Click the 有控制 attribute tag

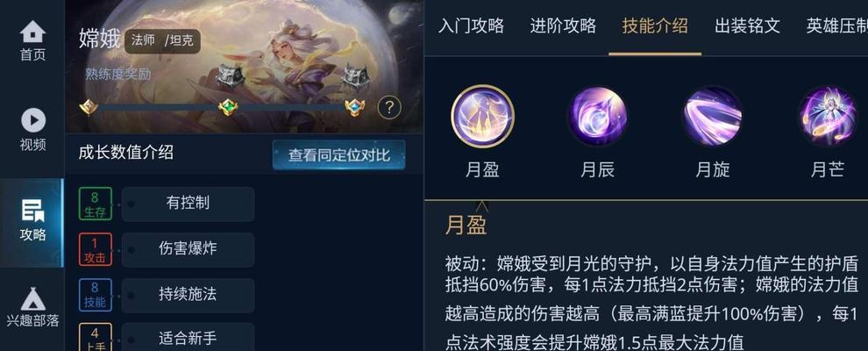[x=189, y=204]
